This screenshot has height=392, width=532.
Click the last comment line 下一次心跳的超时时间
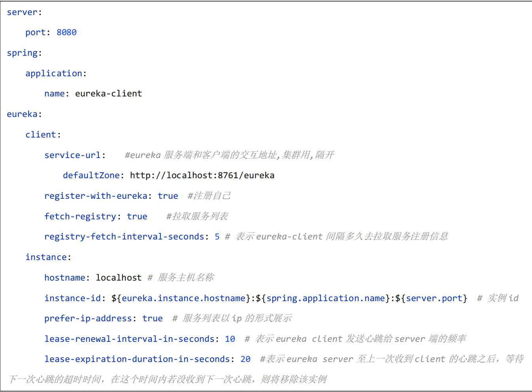168,379
